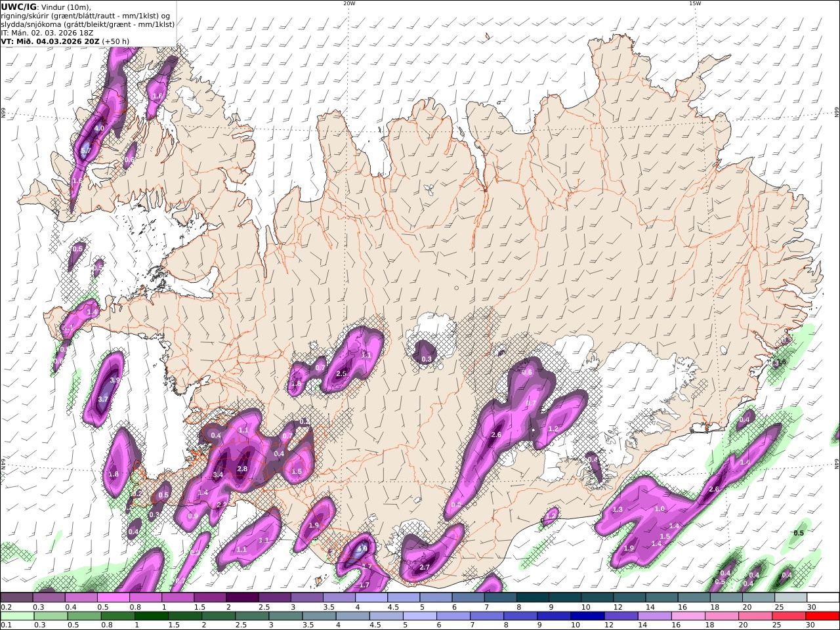840x630 pixels.
Task: Click the dark purple upper legend swatch for 2–2.5
Action: tap(242, 597)
